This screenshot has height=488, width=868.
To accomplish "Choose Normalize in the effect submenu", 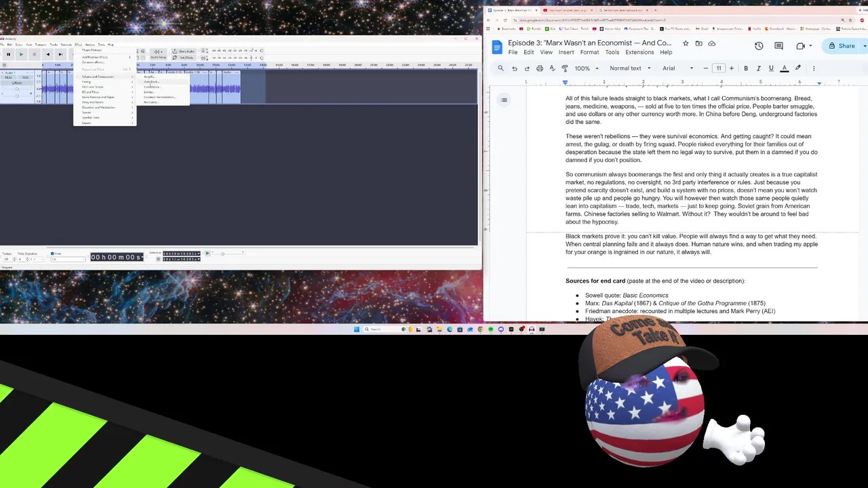I will pyautogui.click(x=163, y=102).
